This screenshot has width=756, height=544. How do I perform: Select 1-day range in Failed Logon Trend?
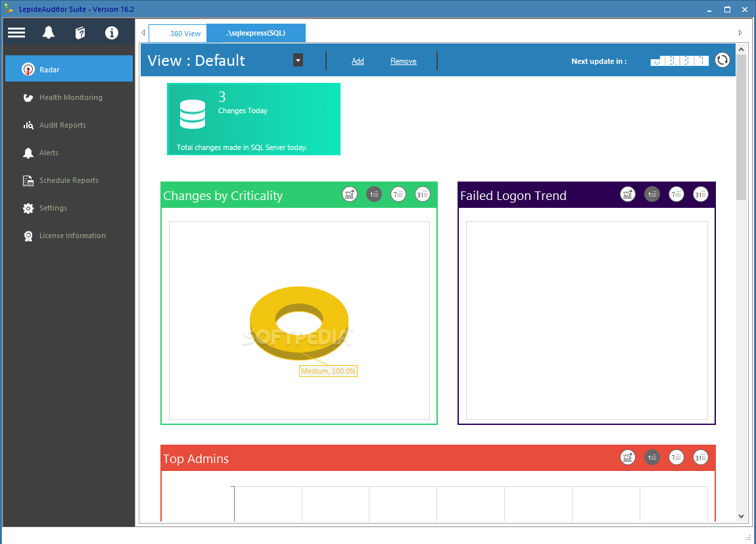point(652,194)
